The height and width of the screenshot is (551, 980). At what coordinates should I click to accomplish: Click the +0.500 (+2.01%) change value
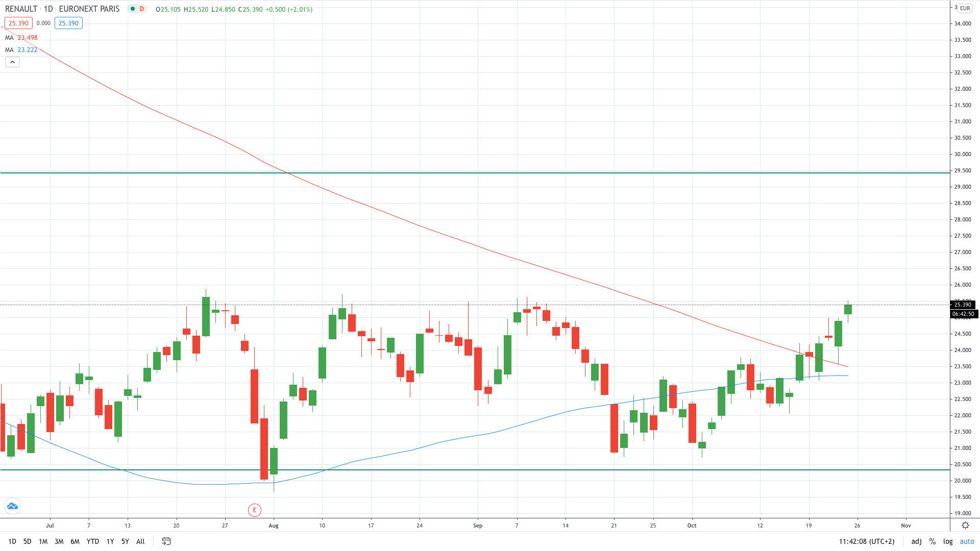coord(289,9)
